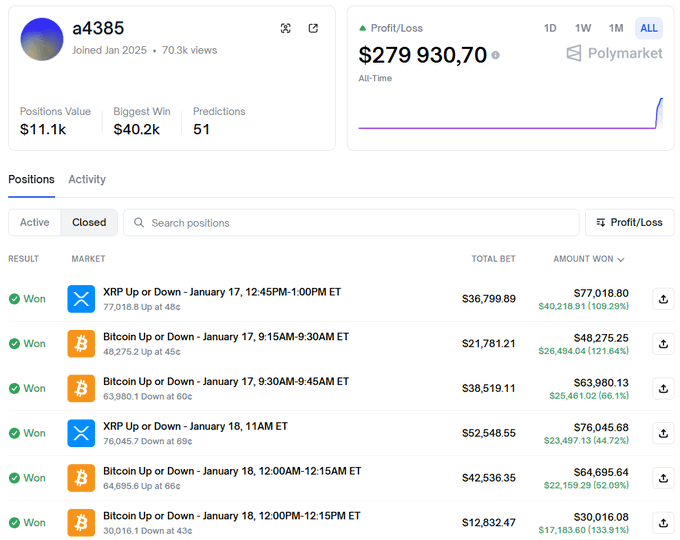Screen dimensions: 680x540
Task: Sort by Amount Won column arrow
Action: 621,260
